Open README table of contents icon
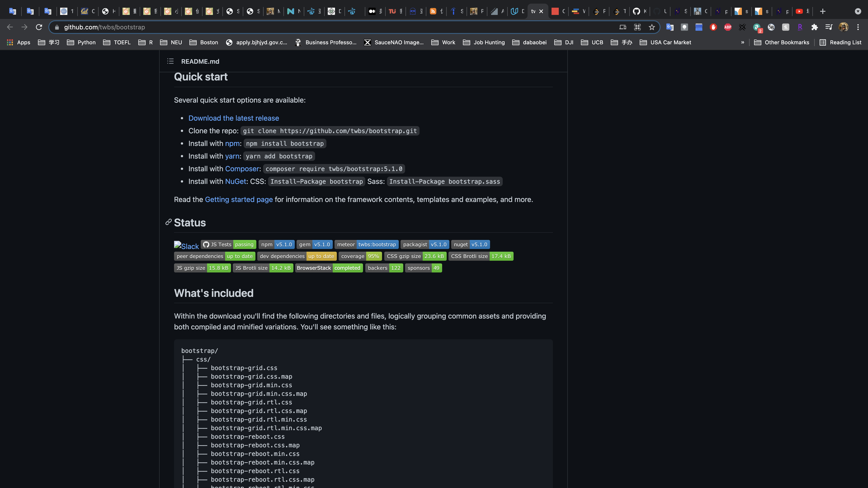 coord(170,61)
